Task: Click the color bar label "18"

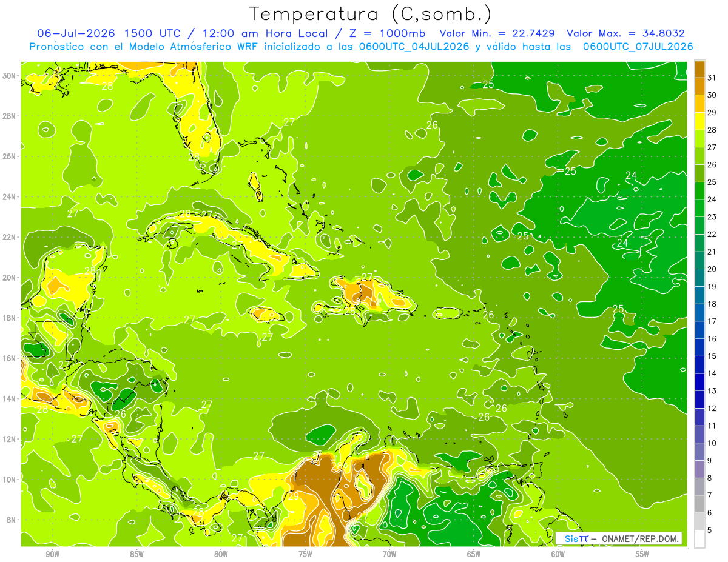Action: (712, 304)
